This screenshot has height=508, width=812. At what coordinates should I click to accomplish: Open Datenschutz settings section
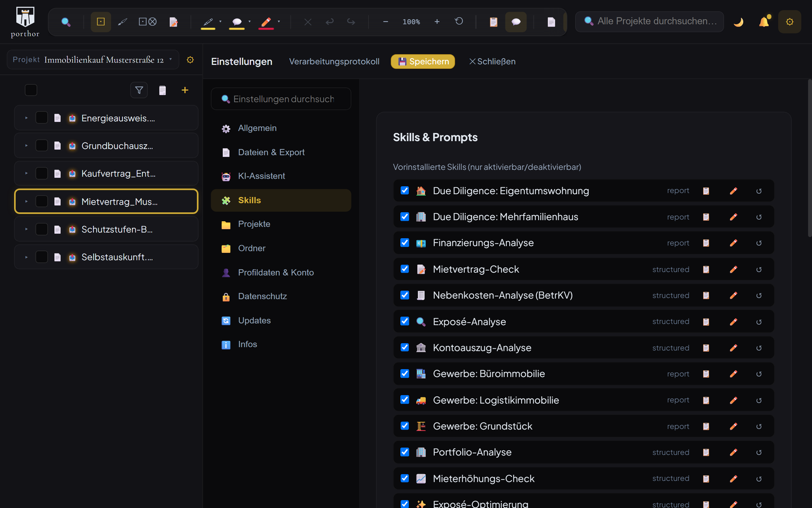tap(281, 296)
